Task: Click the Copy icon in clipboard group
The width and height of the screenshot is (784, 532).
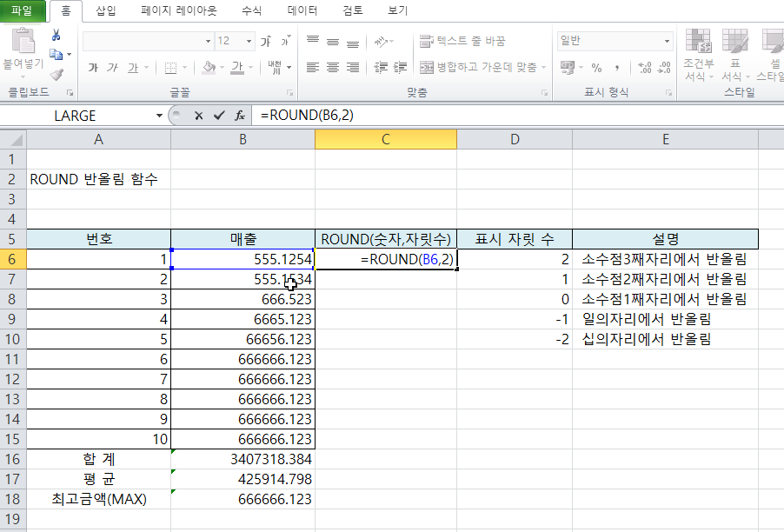Action: [x=56, y=54]
